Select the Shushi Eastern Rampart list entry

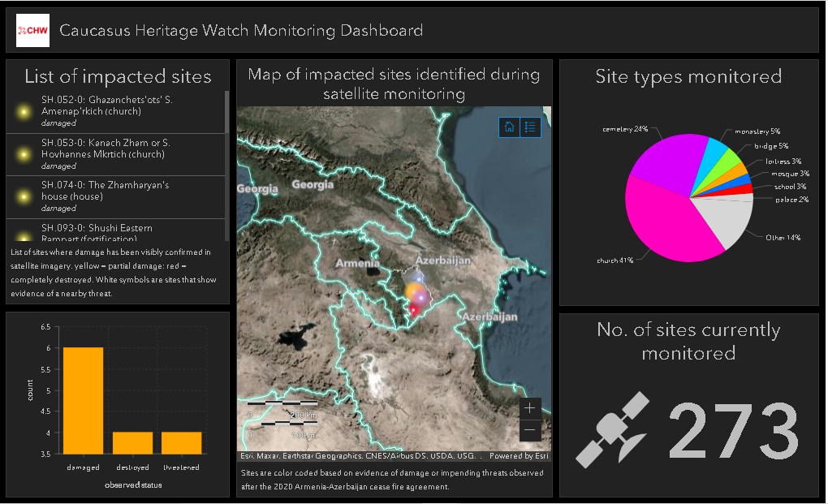[114, 232]
